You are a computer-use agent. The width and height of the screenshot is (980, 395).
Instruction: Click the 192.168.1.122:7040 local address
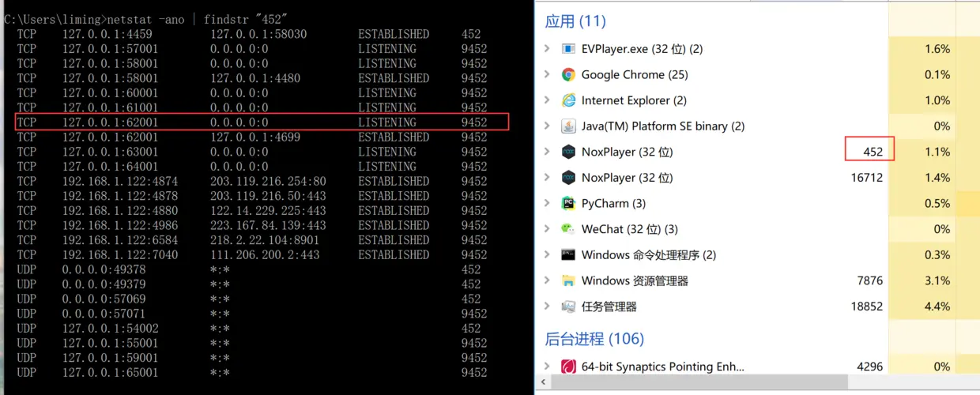[x=120, y=255]
